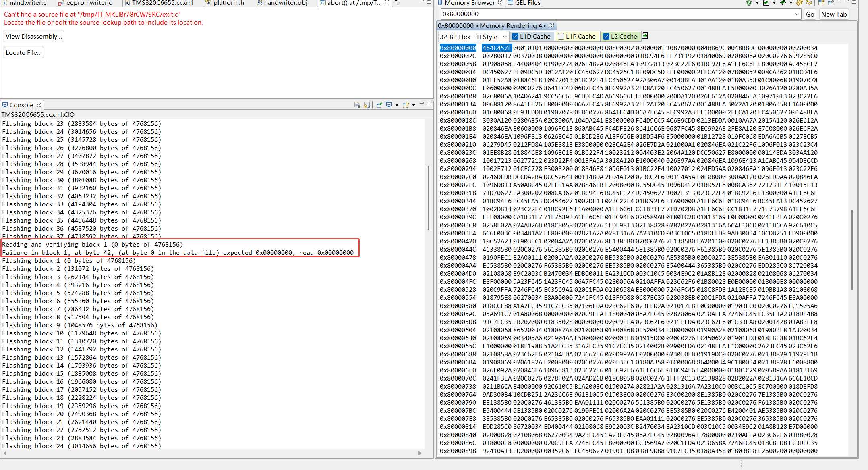Click the Display Selected Console icon

tap(389, 105)
